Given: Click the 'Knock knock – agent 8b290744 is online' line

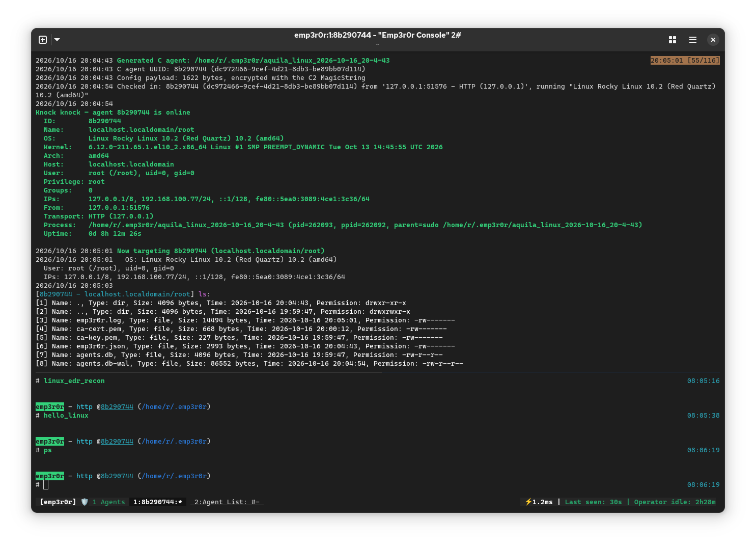Looking at the screenshot, I should point(113,113).
